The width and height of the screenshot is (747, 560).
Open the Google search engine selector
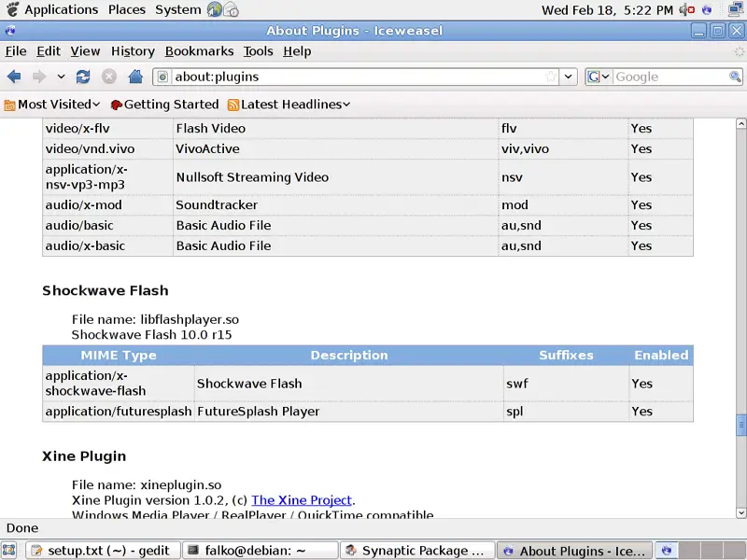(x=599, y=77)
